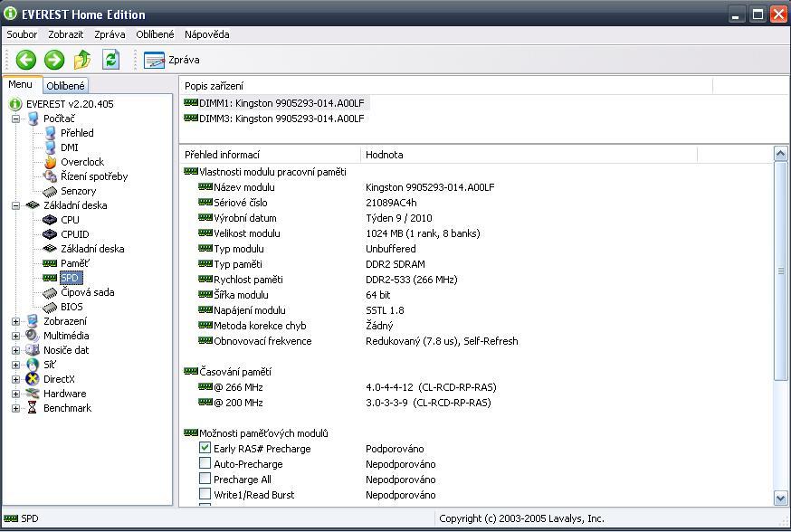Go back with the green left arrow
Image resolution: width=791 pixels, height=532 pixels.
point(25,60)
